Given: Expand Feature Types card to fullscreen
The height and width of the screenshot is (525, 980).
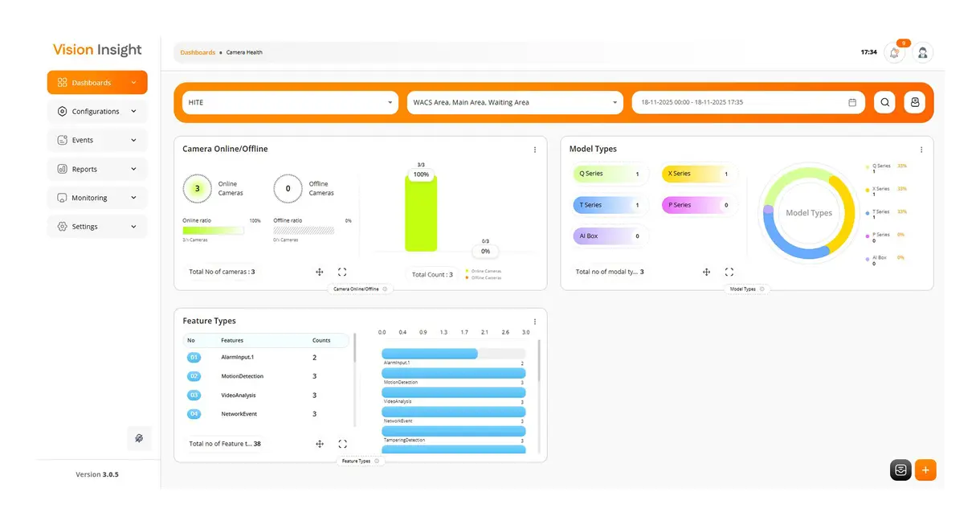Looking at the screenshot, I should [342, 444].
